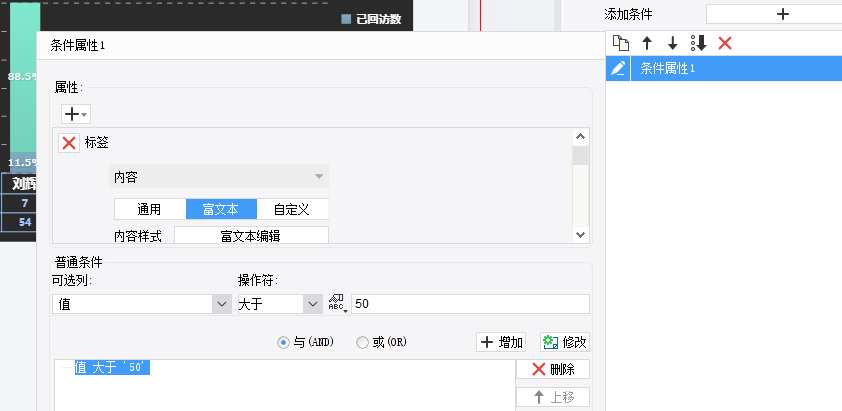Select the 与(AND) radio button
The width and height of the screenshot is (842, 411).
(x=283, y=342)
